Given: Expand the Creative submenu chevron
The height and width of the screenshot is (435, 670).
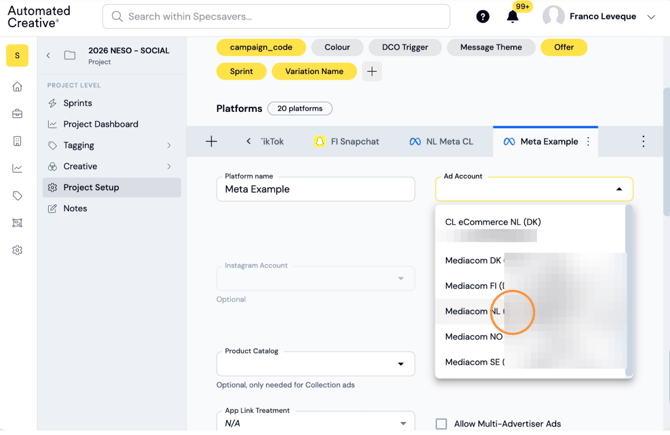Looking at the screenshot, I should [169, 166].
